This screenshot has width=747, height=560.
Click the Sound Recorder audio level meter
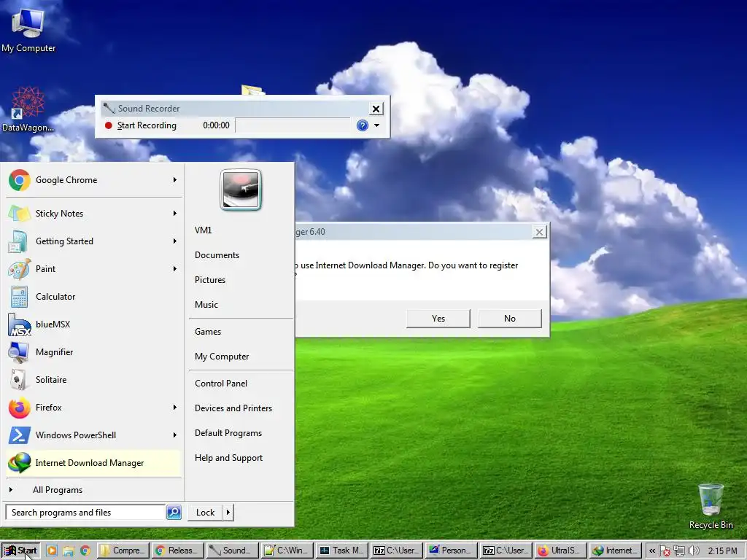tap(293, 125)
